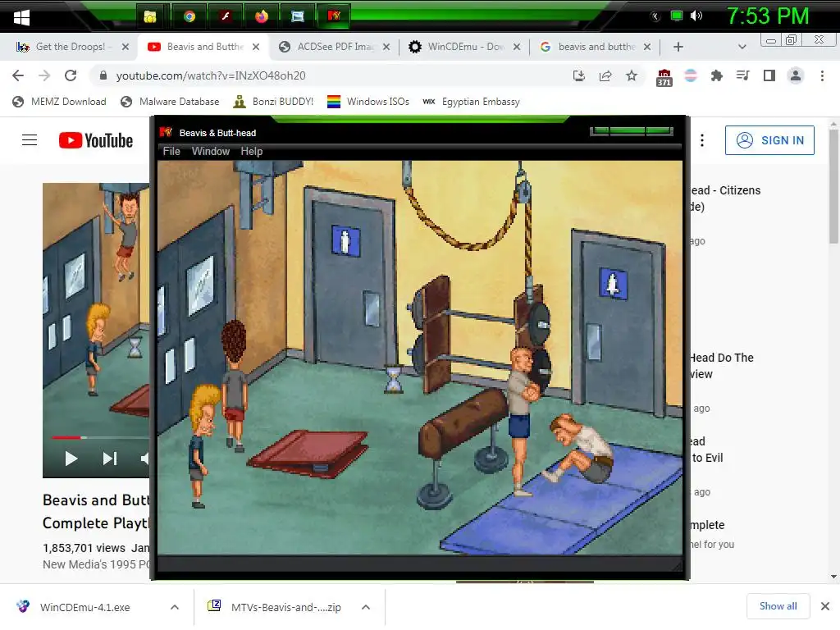840x630 pixels.
Task: Open the Chrome three-dot menu
Action: pyautogui.click(x=822, y=75)
